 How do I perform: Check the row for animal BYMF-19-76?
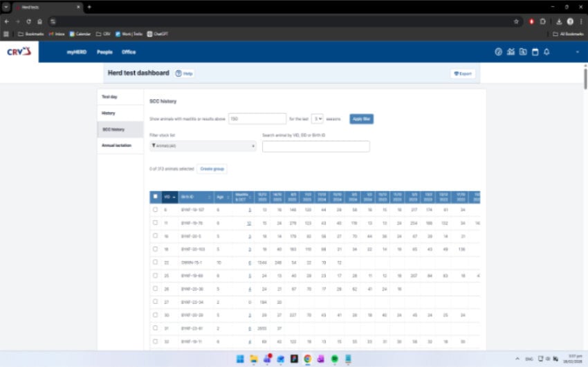(x=156, y=223)
